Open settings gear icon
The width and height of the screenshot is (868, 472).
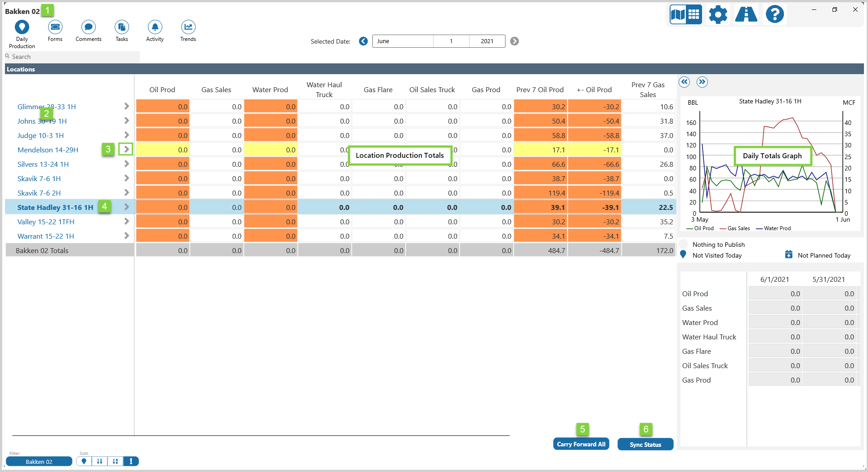pos(718,15)
